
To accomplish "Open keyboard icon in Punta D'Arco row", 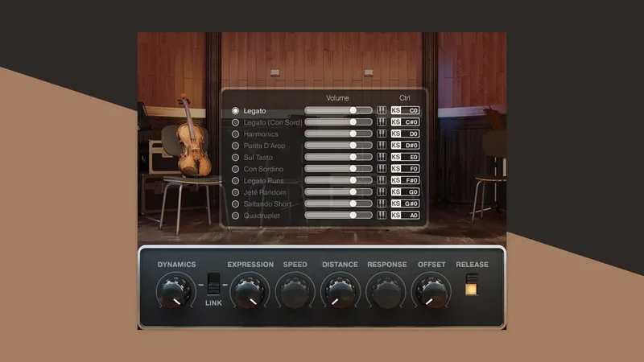I will point(382,146).
